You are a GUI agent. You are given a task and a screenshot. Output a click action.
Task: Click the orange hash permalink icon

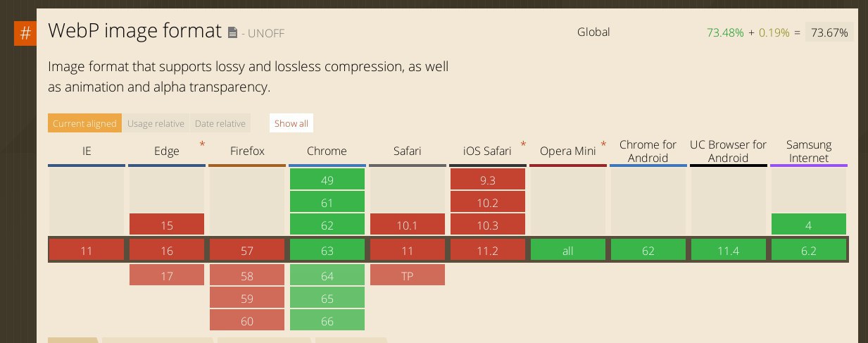(25, 33)
